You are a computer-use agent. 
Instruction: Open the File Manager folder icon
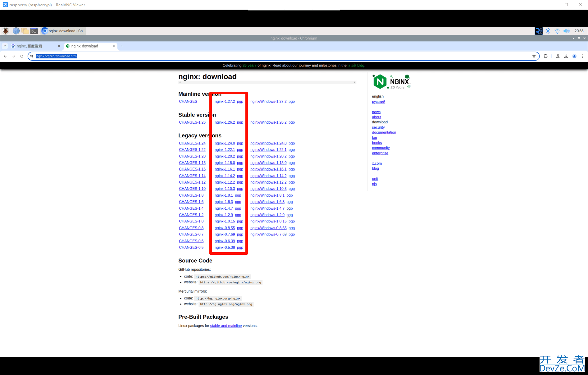[25, 31]
